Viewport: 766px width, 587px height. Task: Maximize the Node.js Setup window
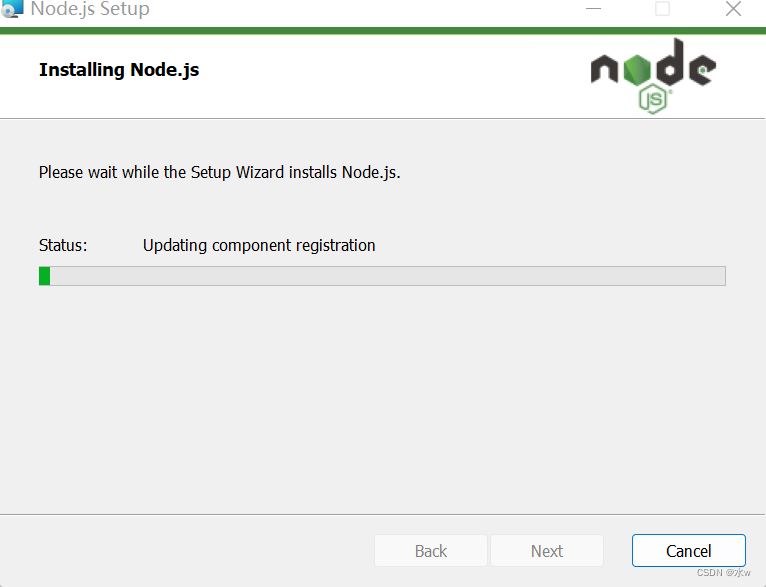[662, 10]
